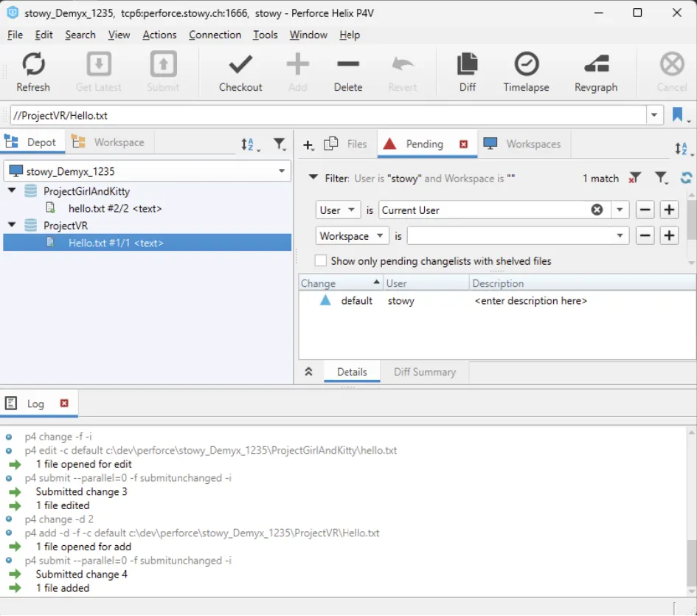Screen dimensions: 697x616
Task: Switch to the Depot tab
Action: (32, 142)
